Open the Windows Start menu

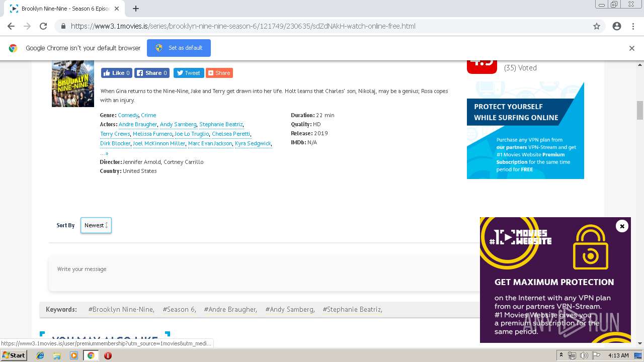click(x=14, y=355)
